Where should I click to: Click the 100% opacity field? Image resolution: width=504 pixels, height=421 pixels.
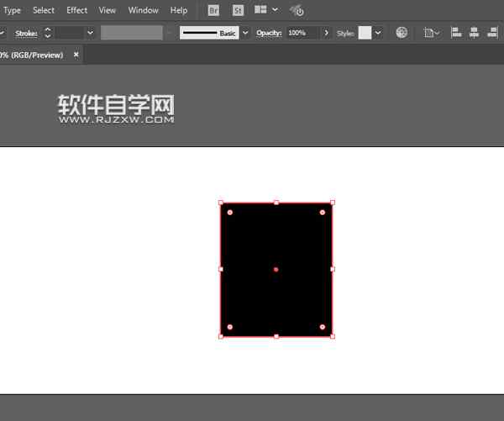[302, 33]
